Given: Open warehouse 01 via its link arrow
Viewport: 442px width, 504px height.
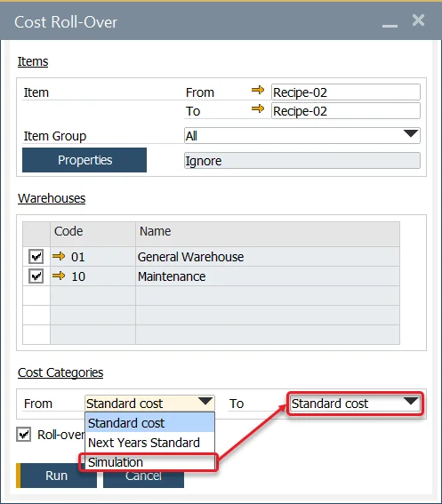Looking at the screenshot, I should click(x=59, y=257).
